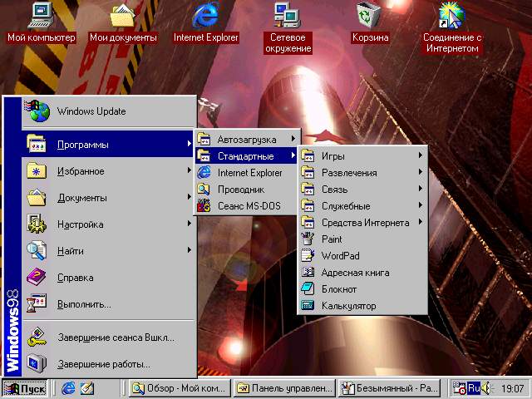Click the Paint brush-cup icon
This screenshot has height=399, width=532.
click(x=308, y=239)
